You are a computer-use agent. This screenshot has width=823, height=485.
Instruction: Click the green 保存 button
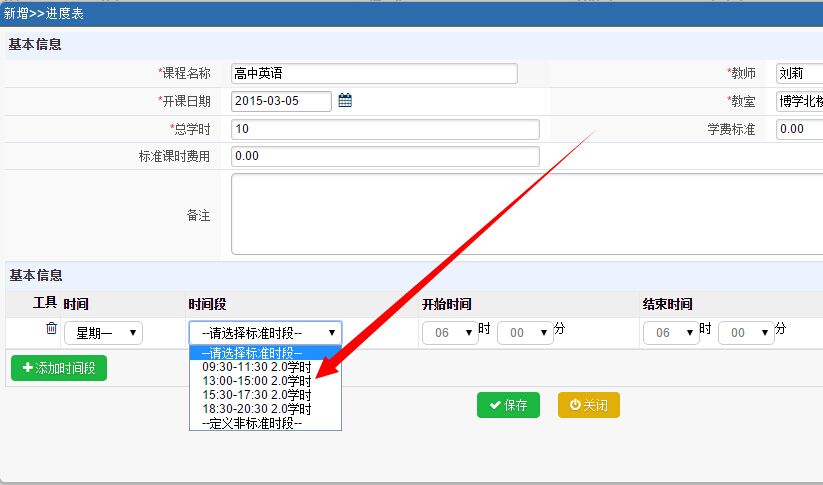(508, 405)
